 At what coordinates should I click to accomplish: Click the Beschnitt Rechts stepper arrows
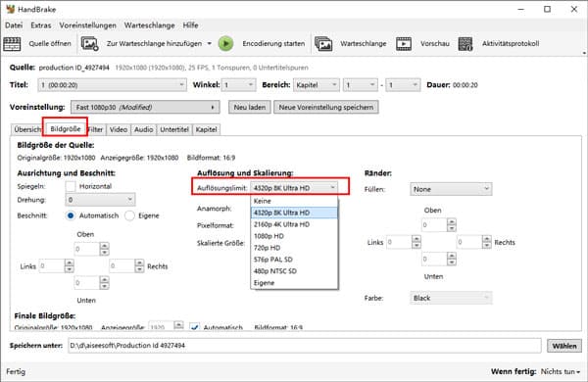139,266
